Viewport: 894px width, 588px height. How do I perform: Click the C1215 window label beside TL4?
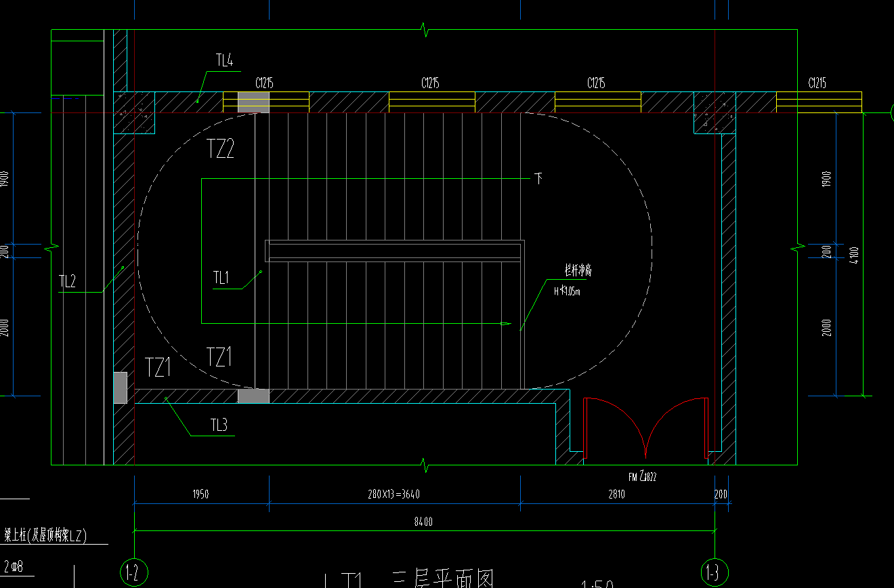pos(264,83)
